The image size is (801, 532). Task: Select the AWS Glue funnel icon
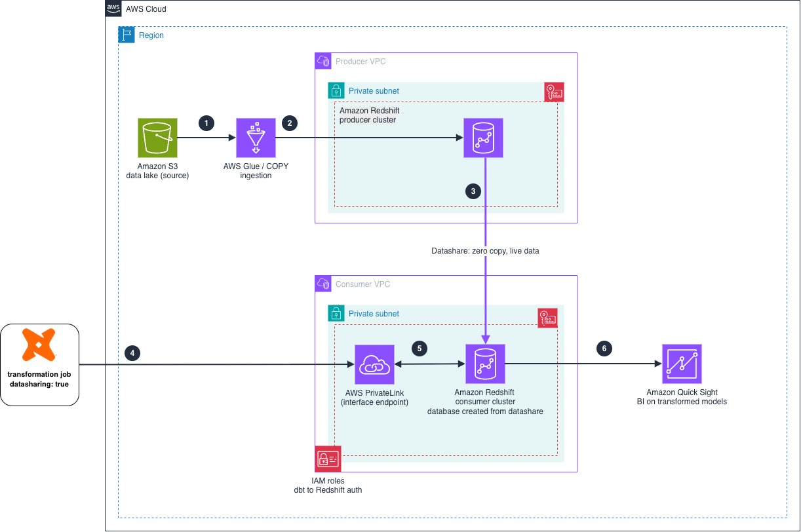click(256, 138)
